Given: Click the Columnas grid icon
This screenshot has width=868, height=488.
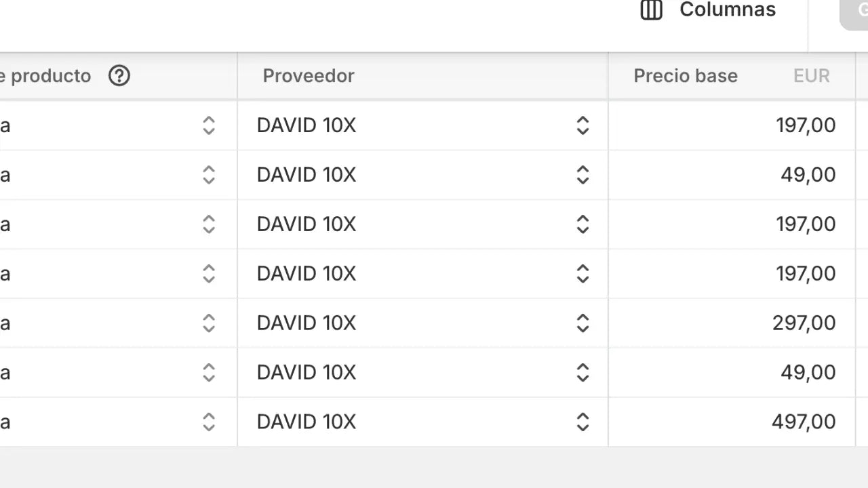Looking at the screenshot, I should coord(651,10).
